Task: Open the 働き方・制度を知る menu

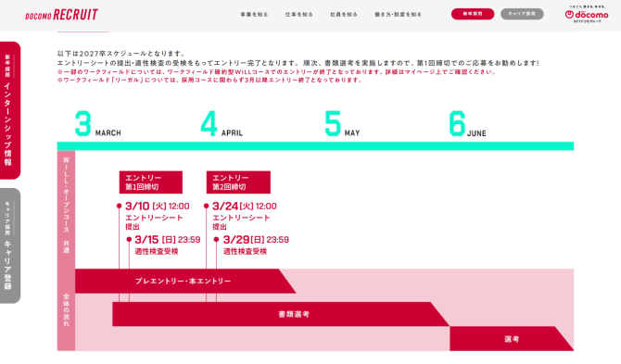Action: [398, 15]
